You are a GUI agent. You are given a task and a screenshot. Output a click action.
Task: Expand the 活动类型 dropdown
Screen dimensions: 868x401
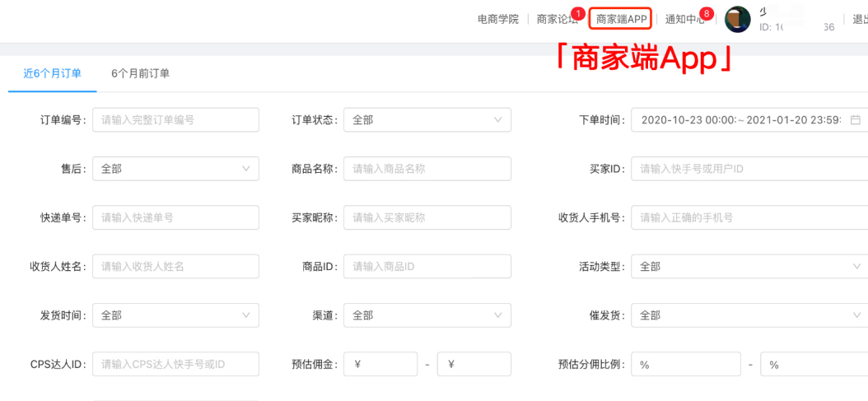click(x=749, y=267)
